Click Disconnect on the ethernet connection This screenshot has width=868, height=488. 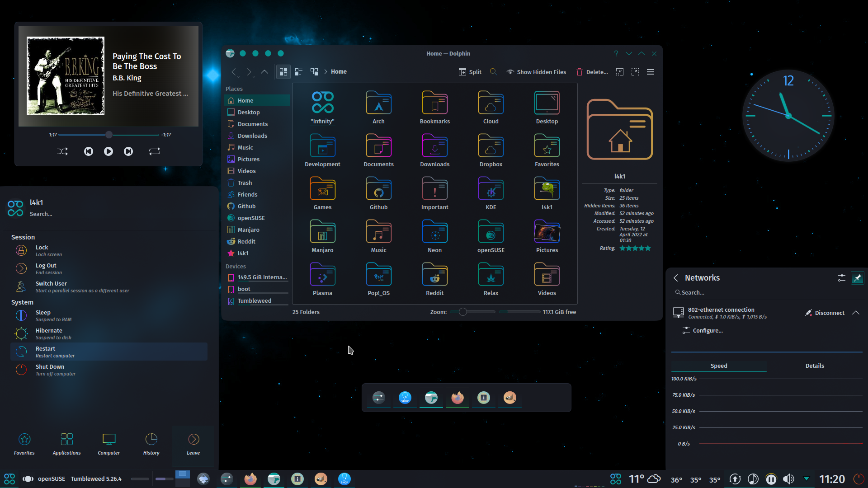point(830,312)
